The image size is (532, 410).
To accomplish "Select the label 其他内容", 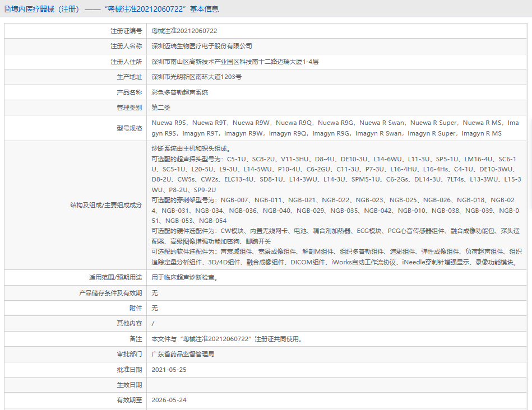I will coord(129,324).
